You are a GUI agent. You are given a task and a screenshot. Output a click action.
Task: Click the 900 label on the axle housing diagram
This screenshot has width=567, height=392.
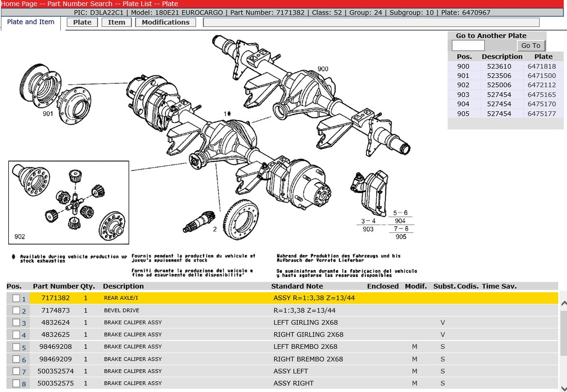tap(323, 69)
